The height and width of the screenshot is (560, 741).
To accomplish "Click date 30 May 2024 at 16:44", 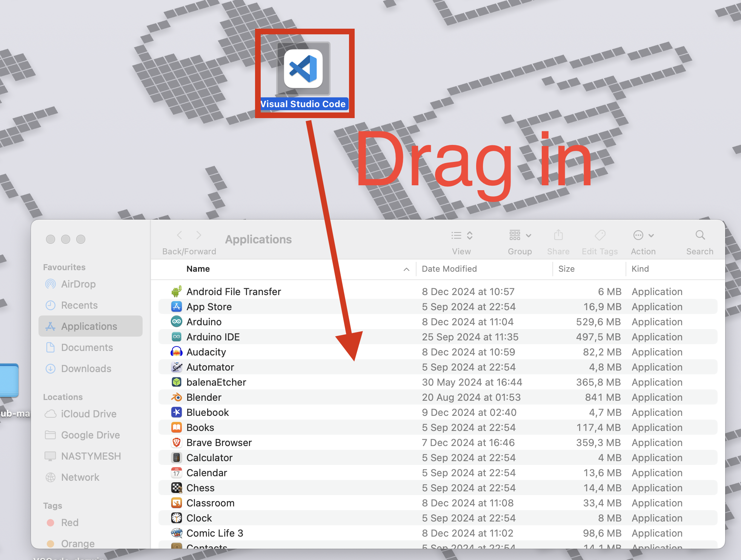I will coord(472,382).
